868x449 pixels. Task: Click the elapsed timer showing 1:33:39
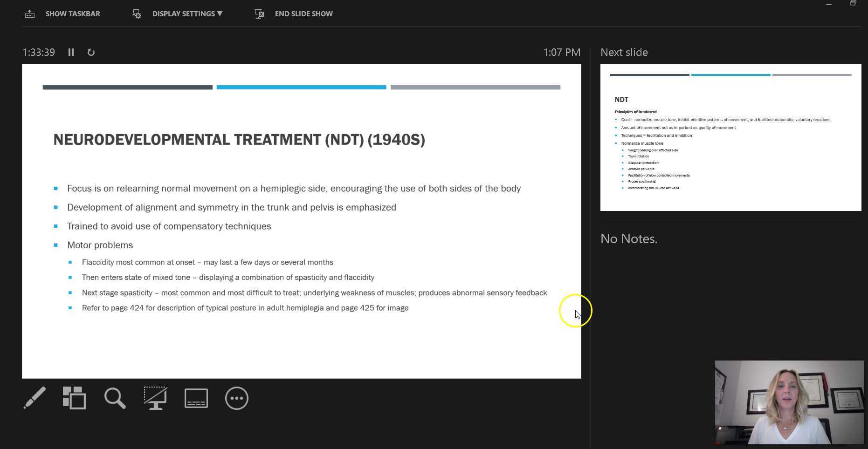[38, 52]
